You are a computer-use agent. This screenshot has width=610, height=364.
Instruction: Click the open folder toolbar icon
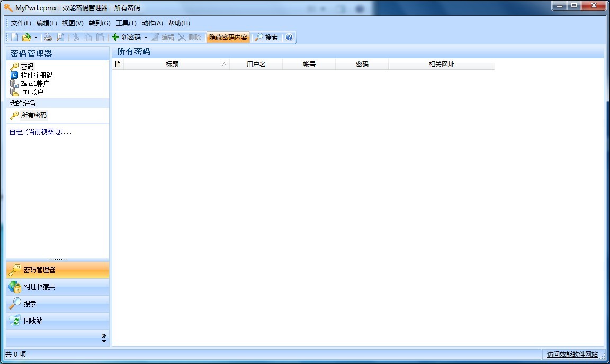pyautogui.click(x=26, y=38)
